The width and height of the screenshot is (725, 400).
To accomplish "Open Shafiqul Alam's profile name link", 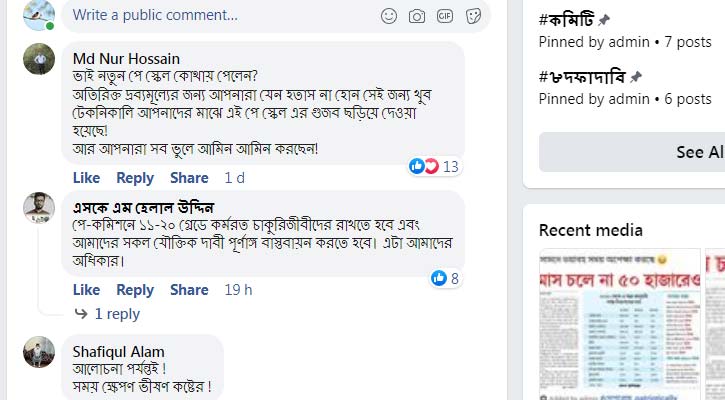I will click(x=118, y=351).
